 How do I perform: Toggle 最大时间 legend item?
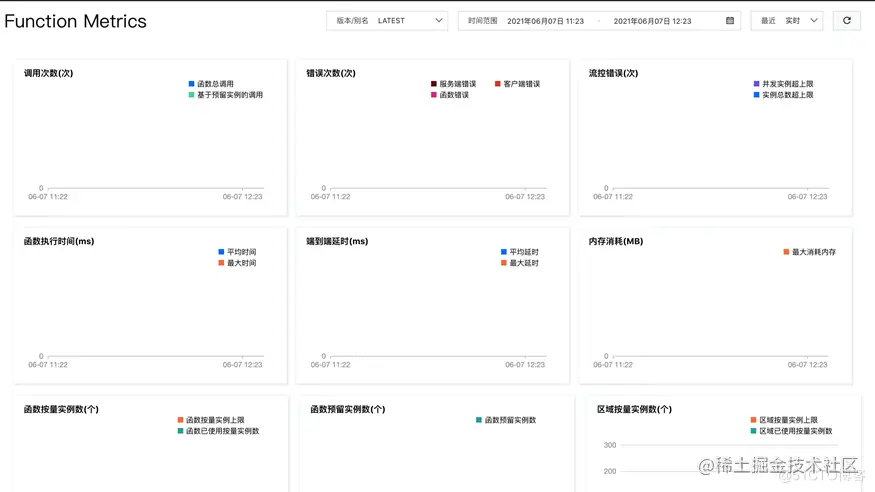[237, 263]
